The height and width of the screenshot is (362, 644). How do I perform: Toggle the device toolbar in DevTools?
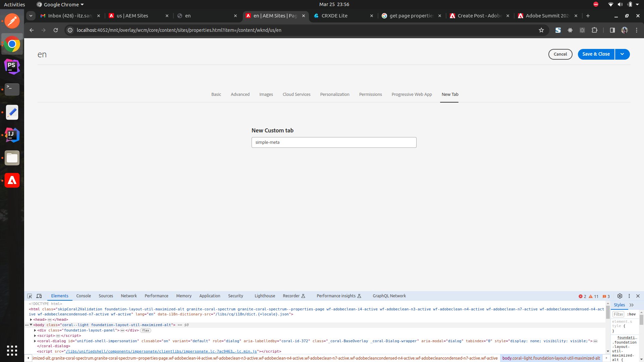pos(39,296)
